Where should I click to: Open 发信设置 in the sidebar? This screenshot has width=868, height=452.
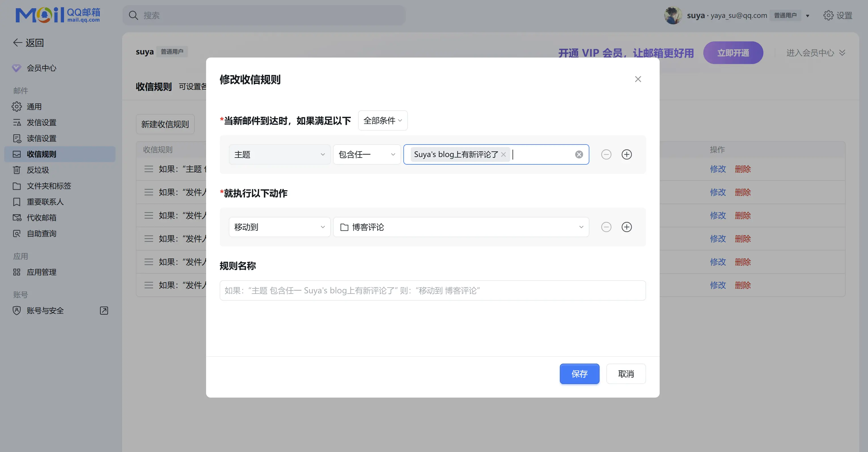[42, 122]
